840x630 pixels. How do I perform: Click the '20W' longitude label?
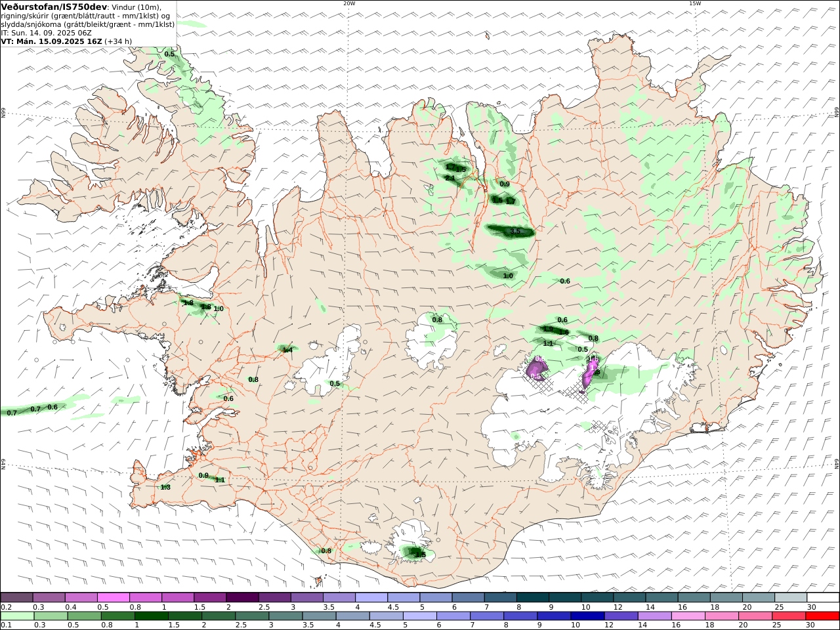pos(349,3)
